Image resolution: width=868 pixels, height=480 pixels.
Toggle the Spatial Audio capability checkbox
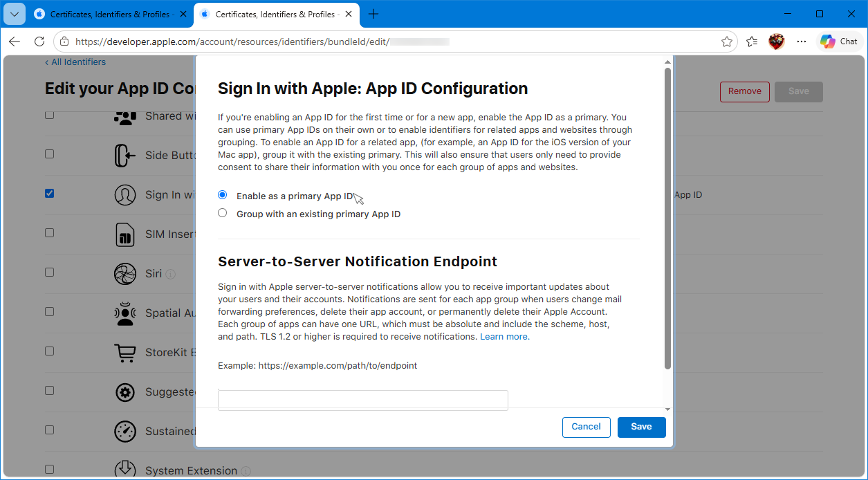(x=49, y=312)
